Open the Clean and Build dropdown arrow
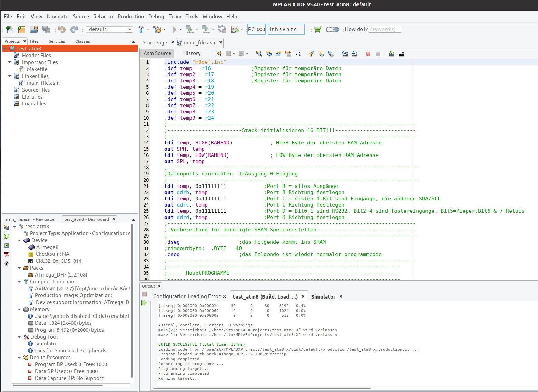The height and width of the screenshot is (392, 538). [164, 30]
